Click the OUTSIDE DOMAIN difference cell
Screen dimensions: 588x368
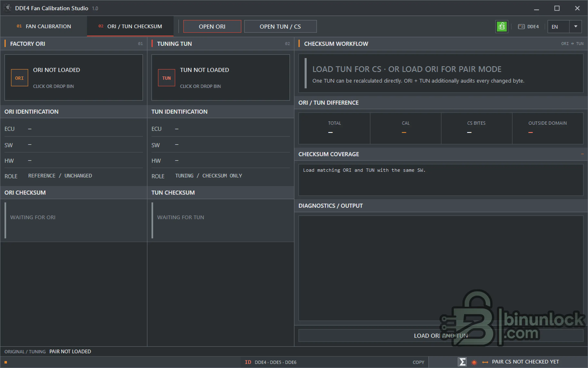click(548, 128)
